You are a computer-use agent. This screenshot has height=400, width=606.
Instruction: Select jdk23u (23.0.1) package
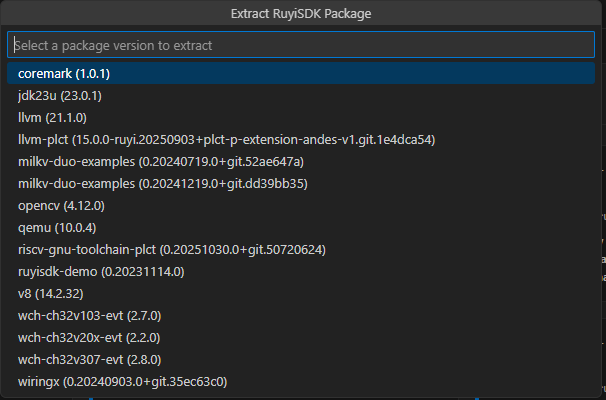click(x=301, y=95)
